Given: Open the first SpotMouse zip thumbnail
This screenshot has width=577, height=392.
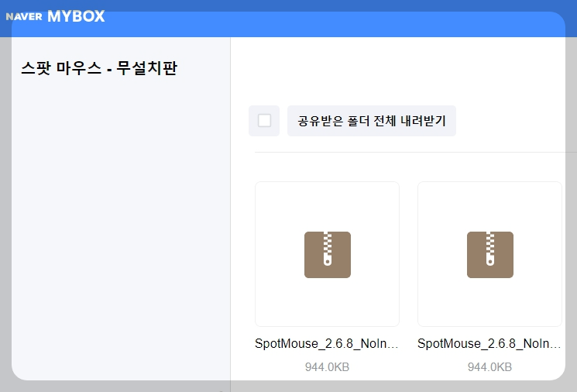Looking at the screenshot, I should click(x=327, y=254).
